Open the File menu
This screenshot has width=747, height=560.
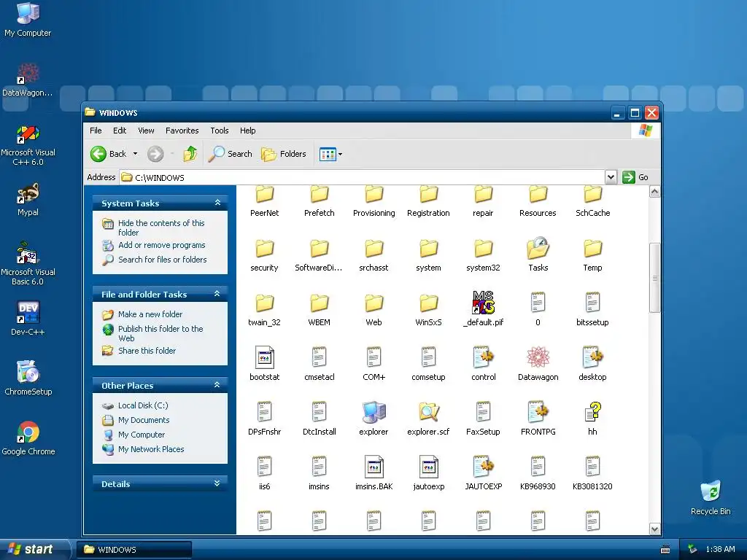pyautogui.click(x=96, y=131)
